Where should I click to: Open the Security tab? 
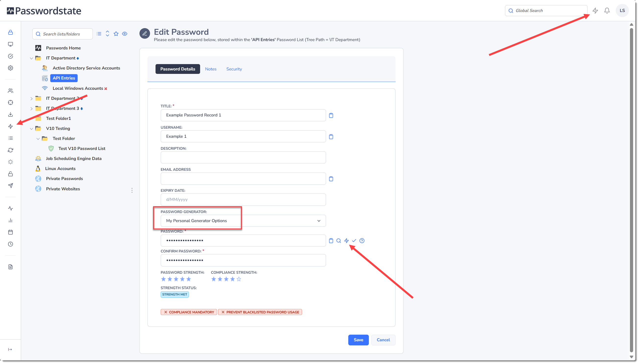[234, 69]
